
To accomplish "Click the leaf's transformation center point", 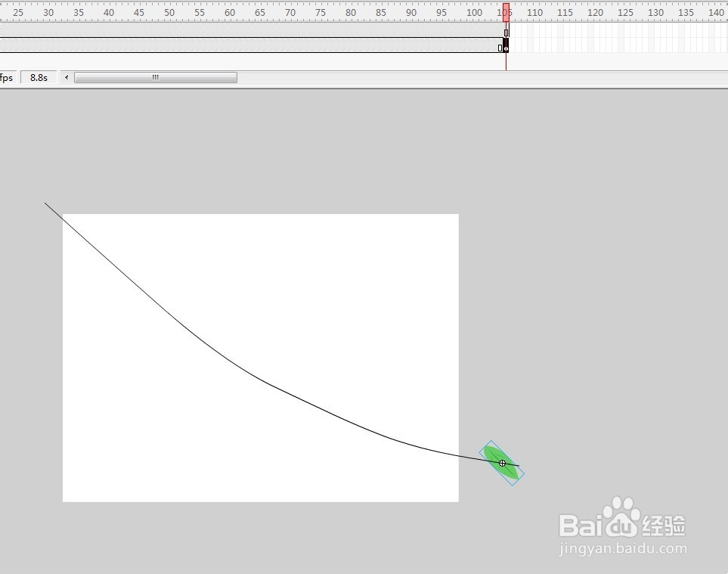I will pyautogui.click(x=502, y=463).
